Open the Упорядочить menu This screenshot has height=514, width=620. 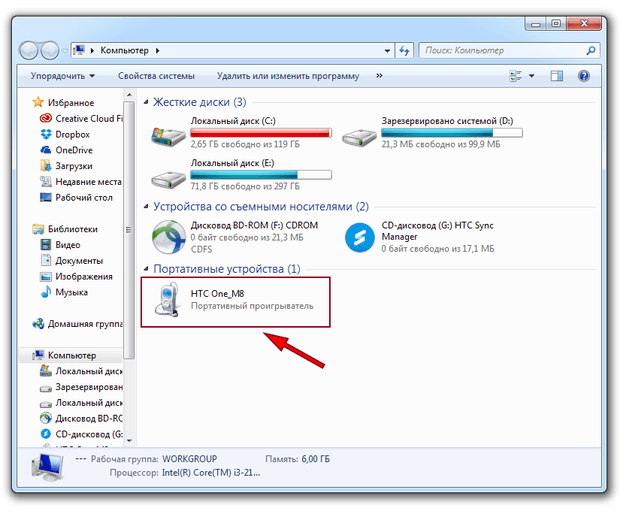point(63,76)
